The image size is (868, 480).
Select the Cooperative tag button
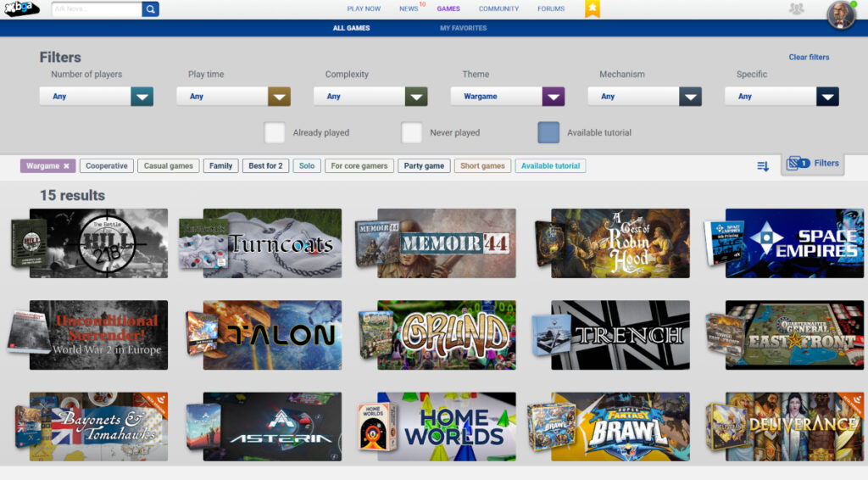pos(107,166)
